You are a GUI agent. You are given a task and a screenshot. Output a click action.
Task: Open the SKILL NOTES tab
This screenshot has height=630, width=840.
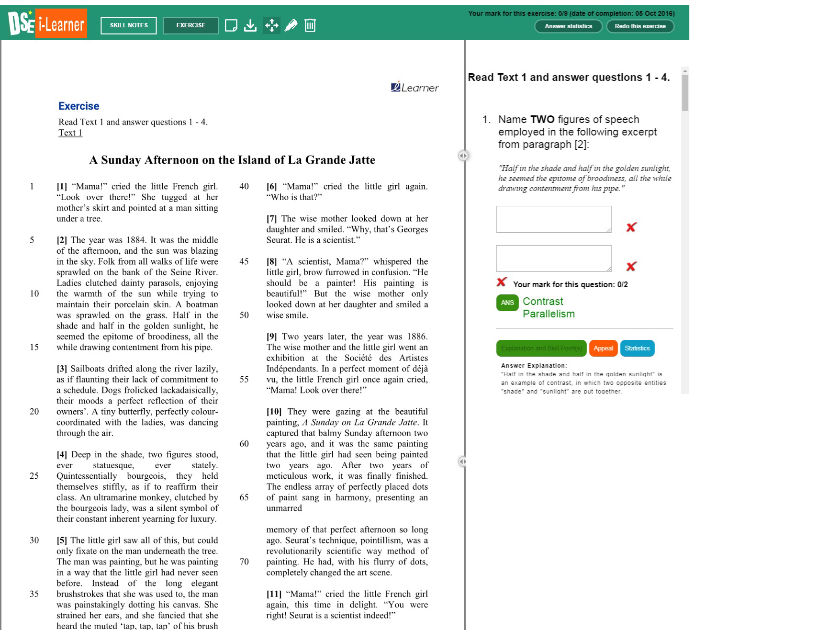[x=129, y=25]
